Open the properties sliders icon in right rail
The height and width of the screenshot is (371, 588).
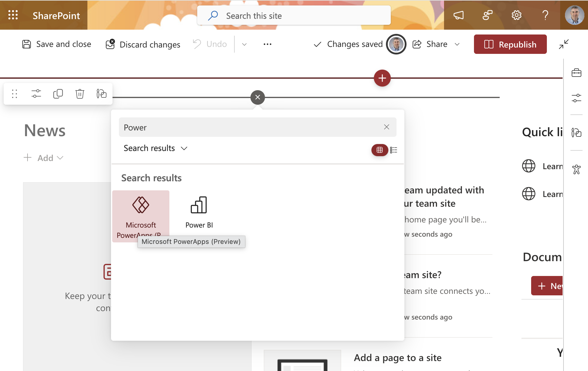[x=577, y=98]
